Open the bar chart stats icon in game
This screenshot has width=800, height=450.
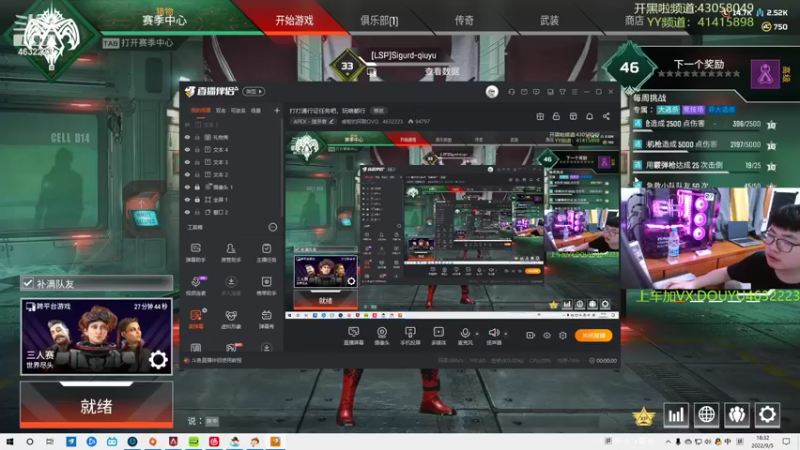pos(676,414)
